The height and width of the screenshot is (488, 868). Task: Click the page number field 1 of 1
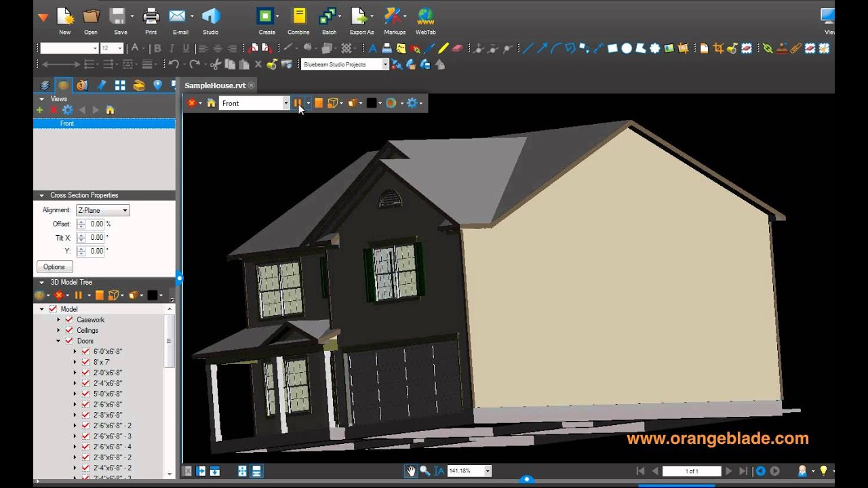tap(692, 471)
